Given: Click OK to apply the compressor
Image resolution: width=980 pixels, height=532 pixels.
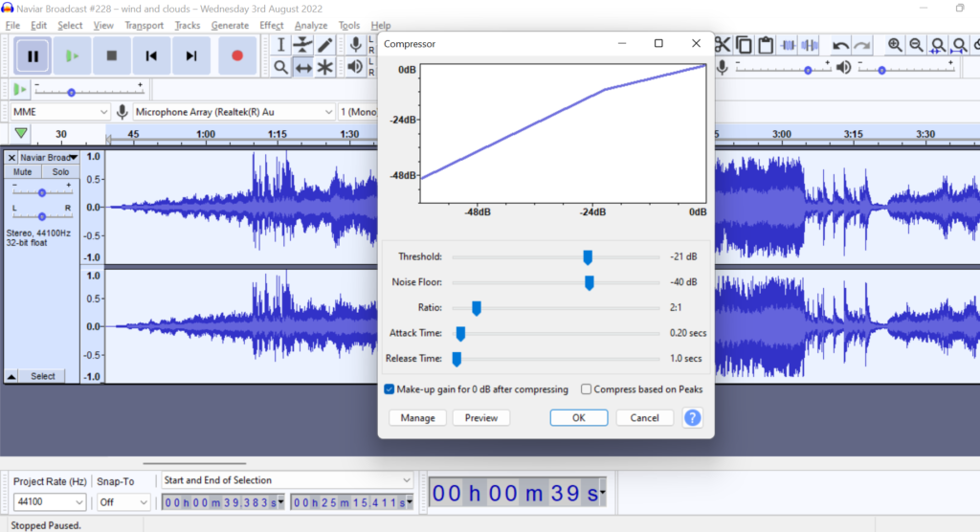Looking at the screenshot, I should pos(578,418).
